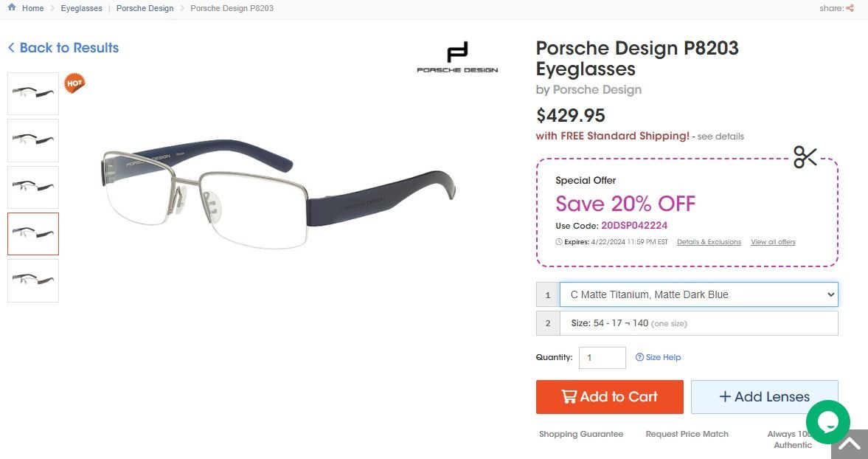Click the clock icon next to the Expires date
Viewport: 868px width, 459px height.
(558, 241)
